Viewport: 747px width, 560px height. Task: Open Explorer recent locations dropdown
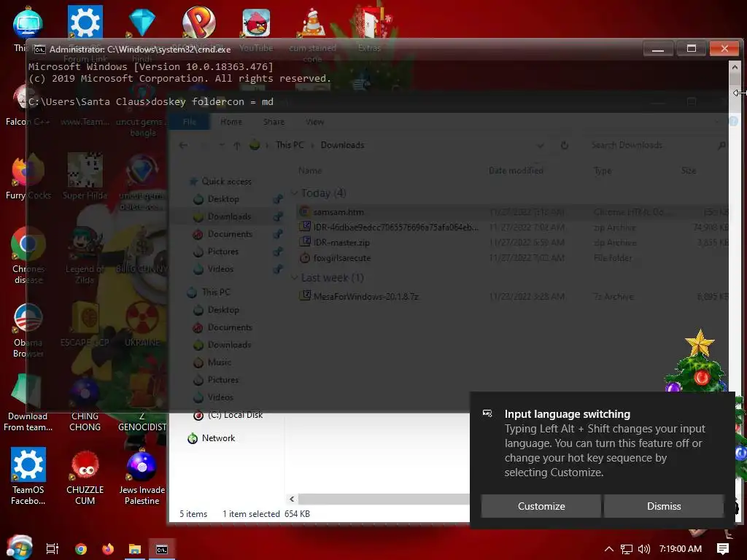click(x=222, y=145)
